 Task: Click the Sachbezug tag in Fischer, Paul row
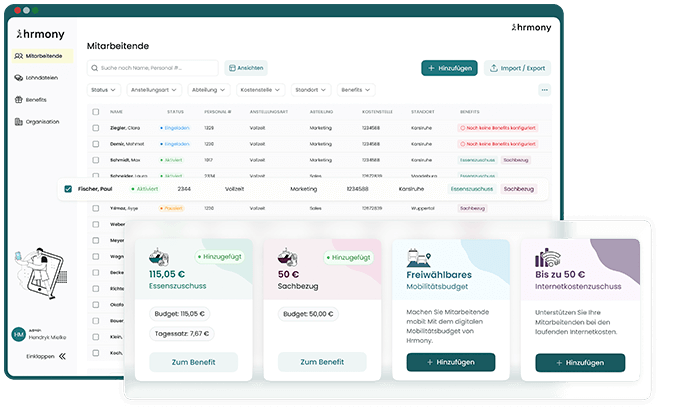click(x=519, y=189)
